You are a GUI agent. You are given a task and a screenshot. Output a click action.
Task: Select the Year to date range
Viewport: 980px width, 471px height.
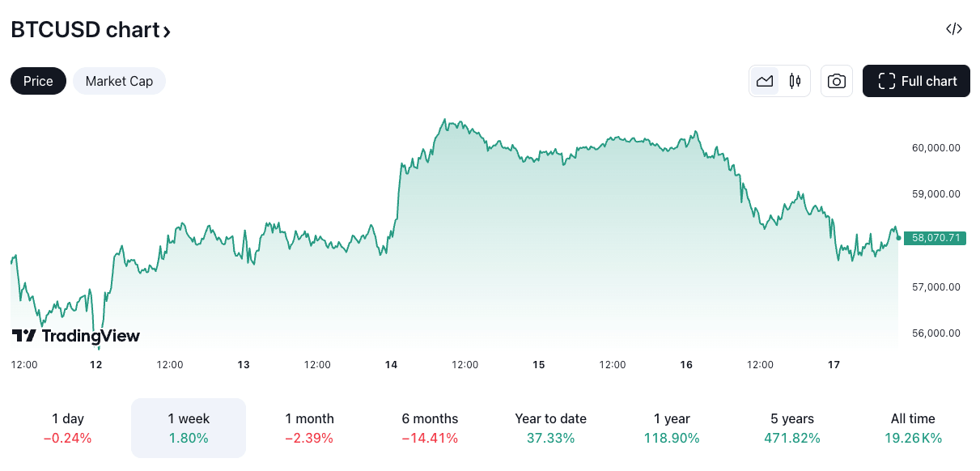[x=550, y=427]
